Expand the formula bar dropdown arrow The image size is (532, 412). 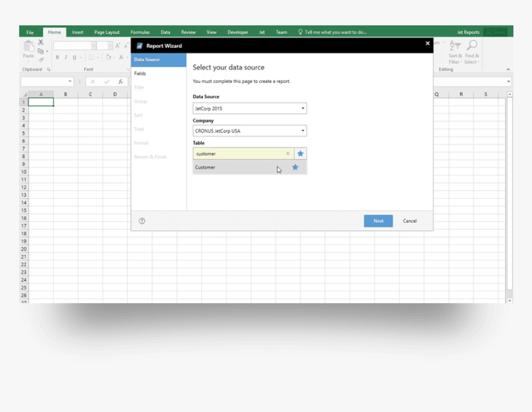(x=508, y=82)
